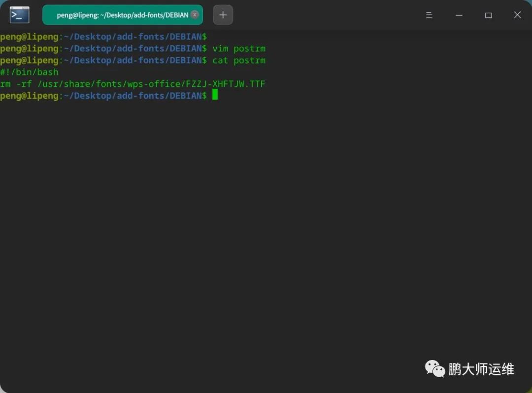Minimize the terminal window

coord(459,15)
